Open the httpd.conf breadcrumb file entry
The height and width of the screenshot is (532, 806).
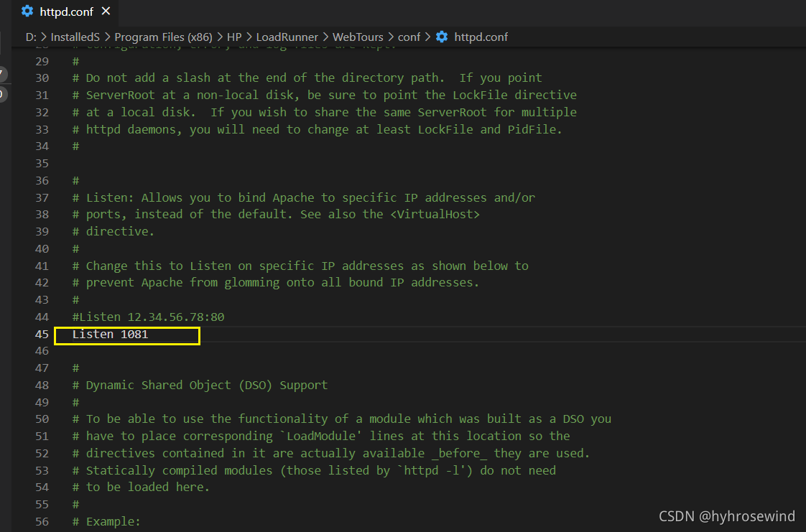[x=481, y=37]
